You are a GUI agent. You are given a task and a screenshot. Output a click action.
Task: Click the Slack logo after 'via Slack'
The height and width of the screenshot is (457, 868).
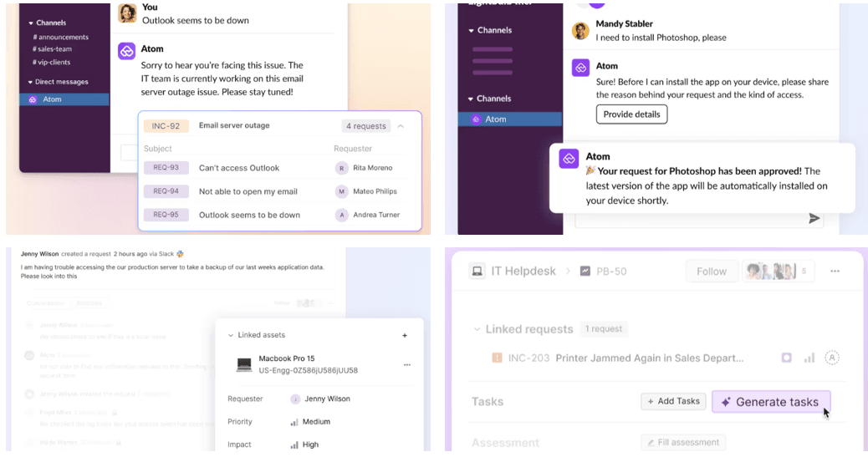180,253
